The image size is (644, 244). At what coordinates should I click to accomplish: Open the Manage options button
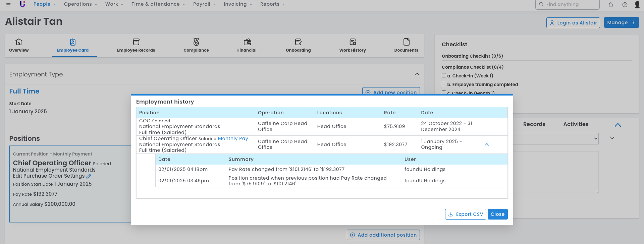[x=621, y=22]
